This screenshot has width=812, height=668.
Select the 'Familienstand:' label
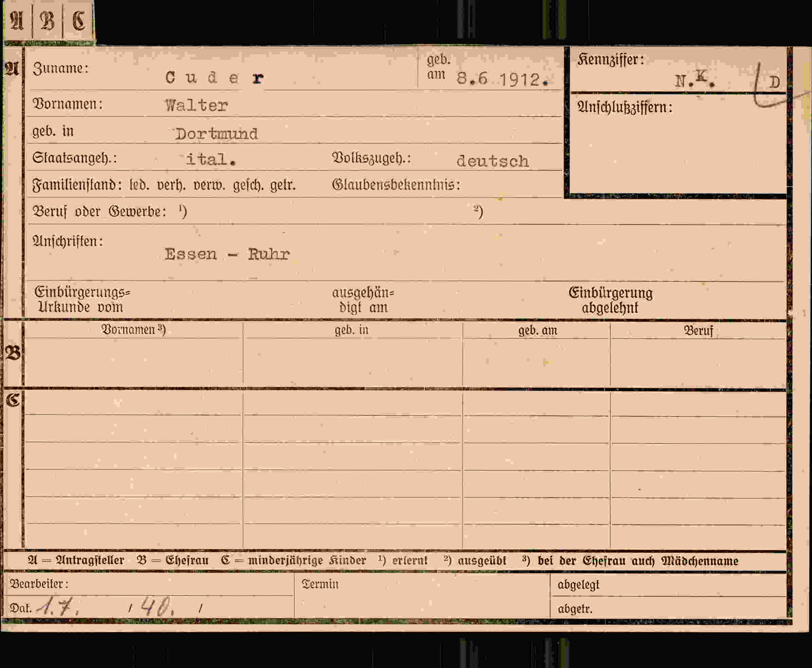(77, 185)
